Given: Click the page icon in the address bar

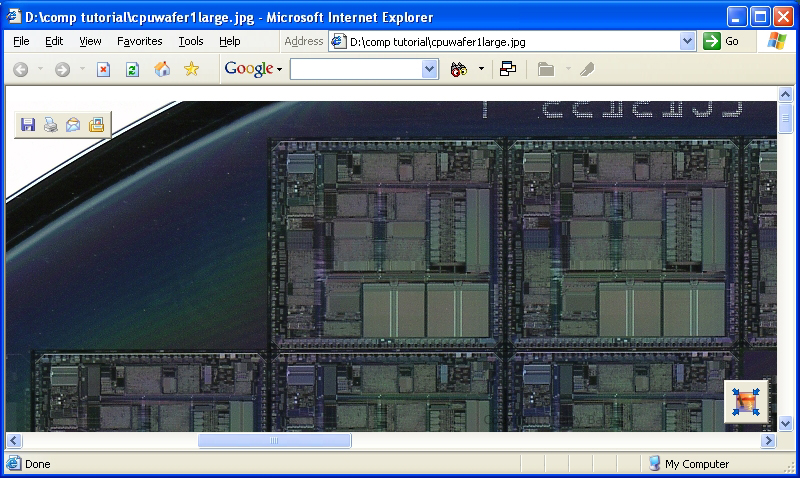Looking at the screenshot, I should [339, 41].
